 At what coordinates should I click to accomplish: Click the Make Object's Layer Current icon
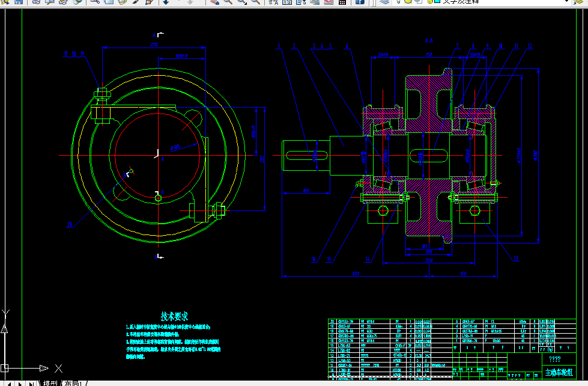578,2
